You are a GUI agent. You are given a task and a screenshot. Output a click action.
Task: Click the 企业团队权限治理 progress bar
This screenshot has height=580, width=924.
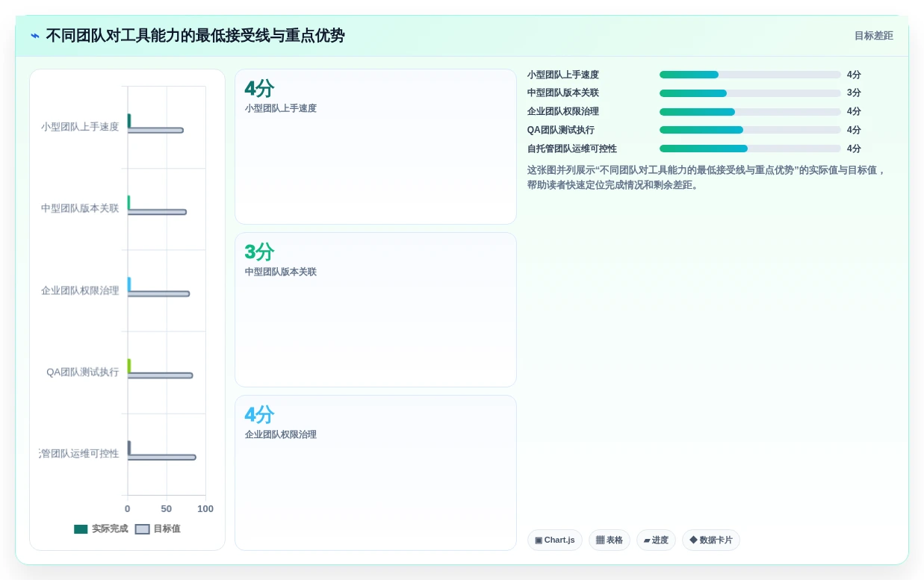tap(750, 112)
